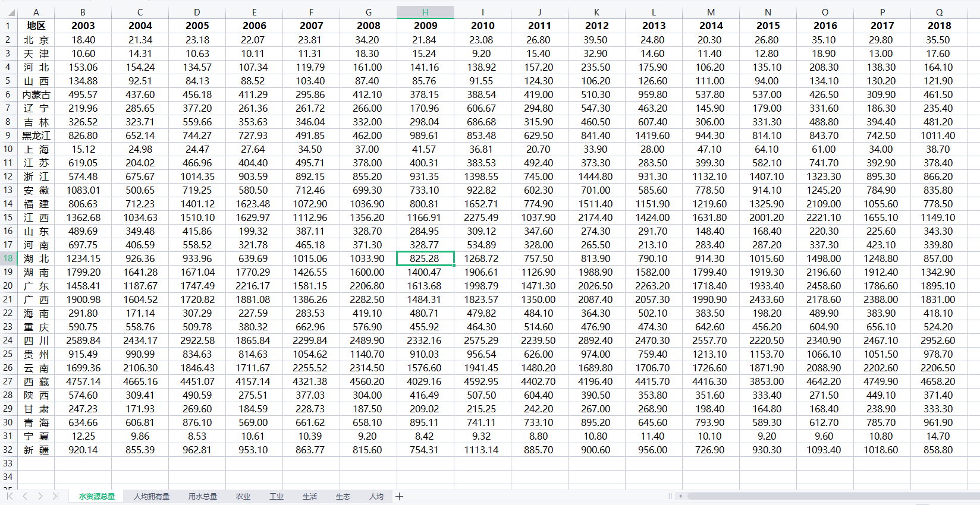Click the 黑龙江 region cell
Viewport: 980px width, 505px height.
point(36,135)
